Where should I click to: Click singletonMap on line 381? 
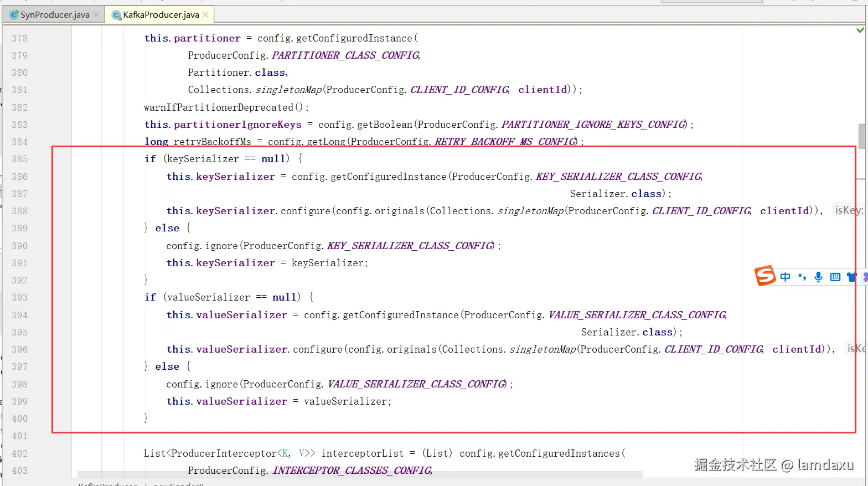pyautogui.click(x=288, y=90)
